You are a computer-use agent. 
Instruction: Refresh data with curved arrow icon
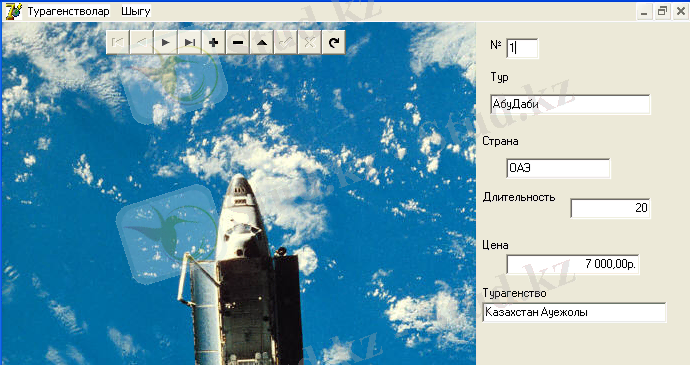click(x=334, y=42)
